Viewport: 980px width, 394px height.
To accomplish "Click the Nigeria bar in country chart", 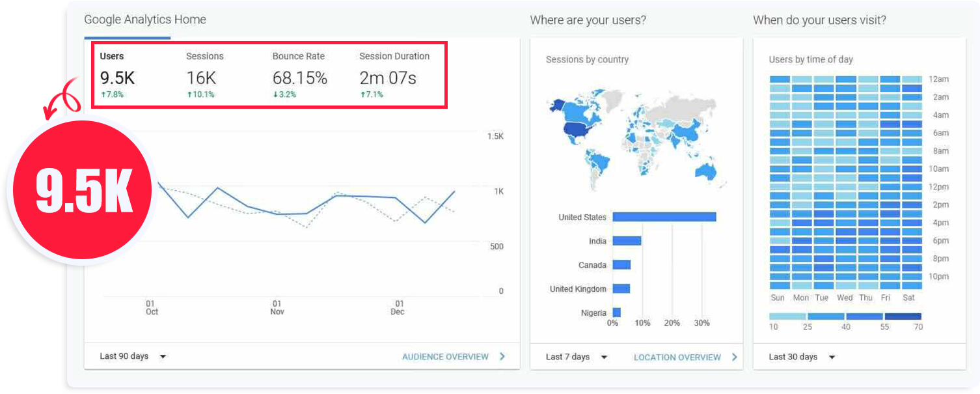I will (x=616, y=313).
